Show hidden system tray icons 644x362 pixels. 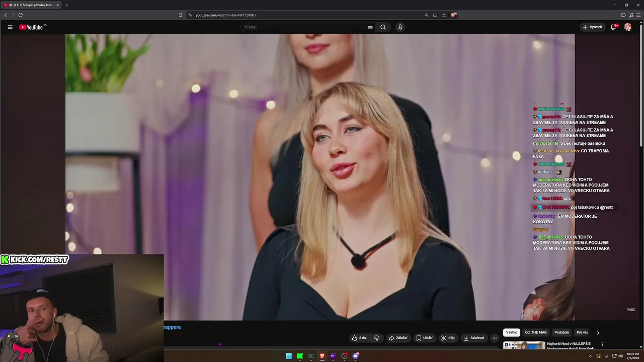pos(591,356)
